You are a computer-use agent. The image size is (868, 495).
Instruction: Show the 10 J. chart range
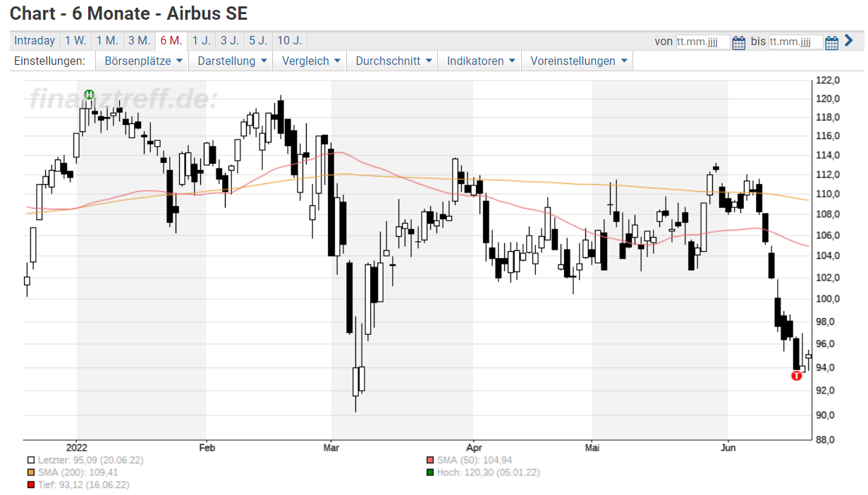point(289,41)
